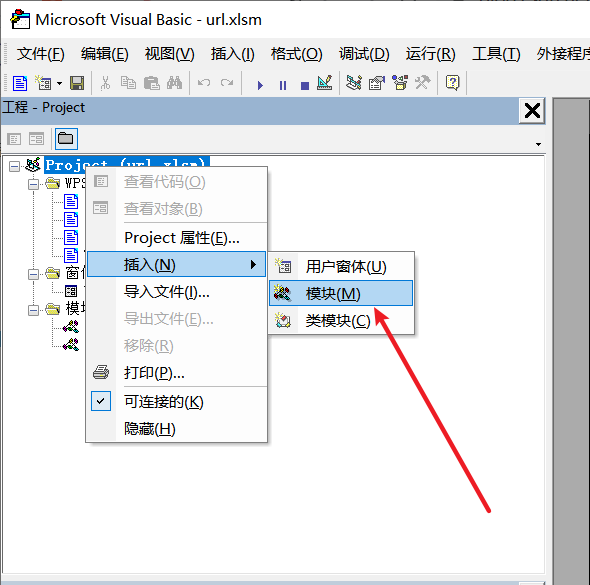Click the Break pause icon
The image size is (590, 585).
click(283, 85)
